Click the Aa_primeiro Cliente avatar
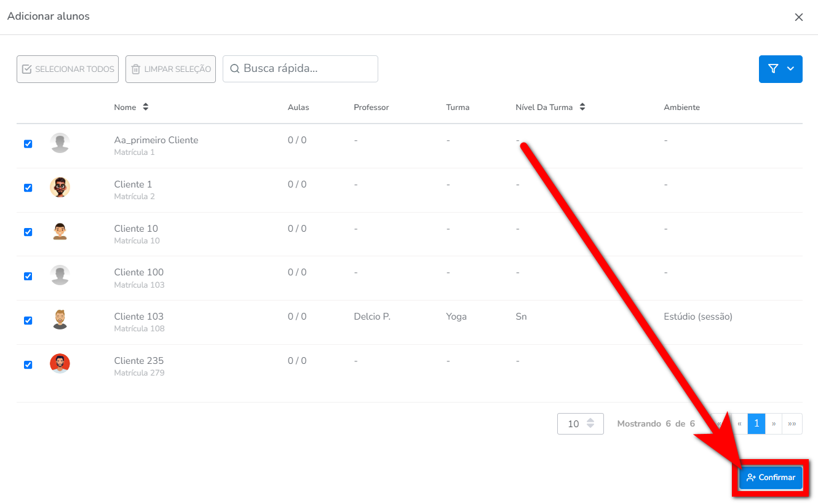818x504 pixels. (x=60, y=143)
